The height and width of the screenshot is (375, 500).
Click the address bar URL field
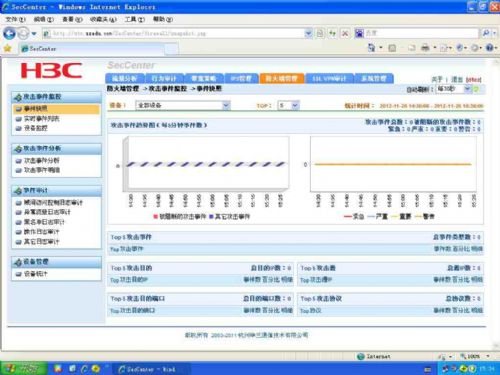[173, 33]
